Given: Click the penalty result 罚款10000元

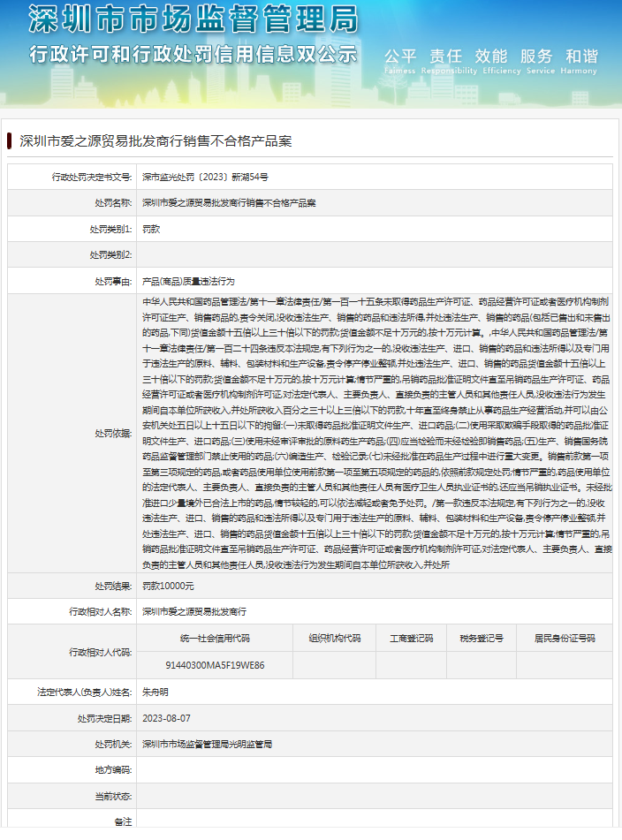Looking at the screenshot, I should coord(168,585).
